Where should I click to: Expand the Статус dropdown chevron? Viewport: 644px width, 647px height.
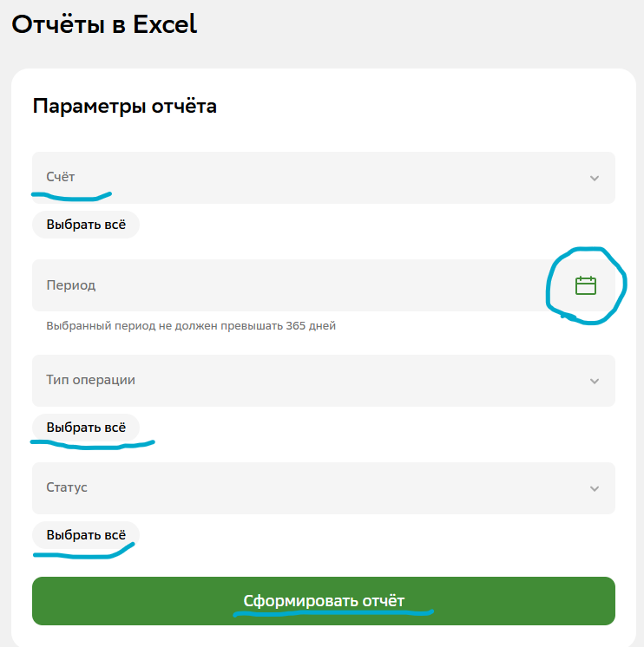tap(595, 488)
